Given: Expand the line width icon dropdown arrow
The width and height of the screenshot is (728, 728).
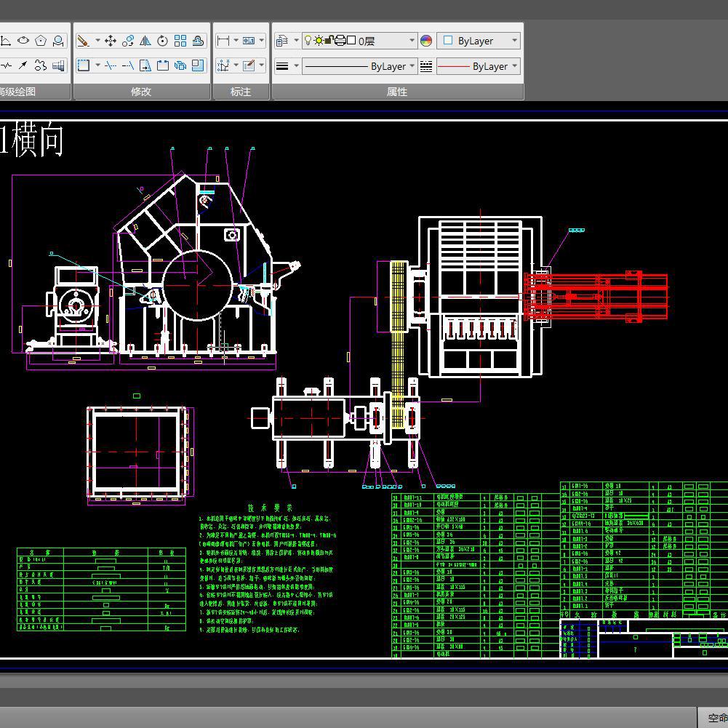Looking at the screenshot, I should [296, 65].
